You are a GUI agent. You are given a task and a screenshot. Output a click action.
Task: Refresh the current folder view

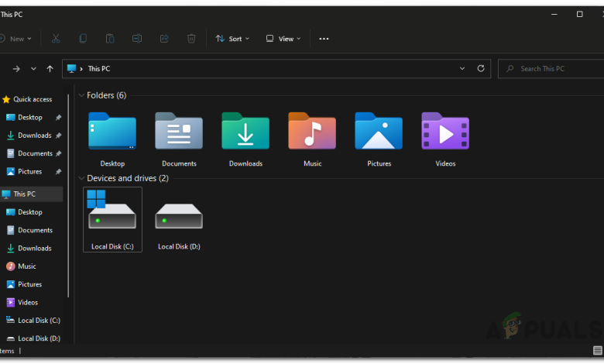pos(481,69)
